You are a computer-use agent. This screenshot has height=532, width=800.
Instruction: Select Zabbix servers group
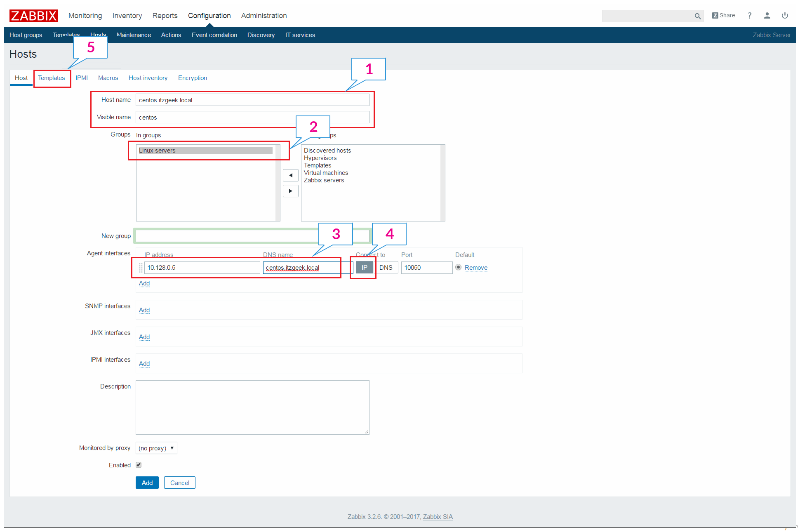(324, 180)
